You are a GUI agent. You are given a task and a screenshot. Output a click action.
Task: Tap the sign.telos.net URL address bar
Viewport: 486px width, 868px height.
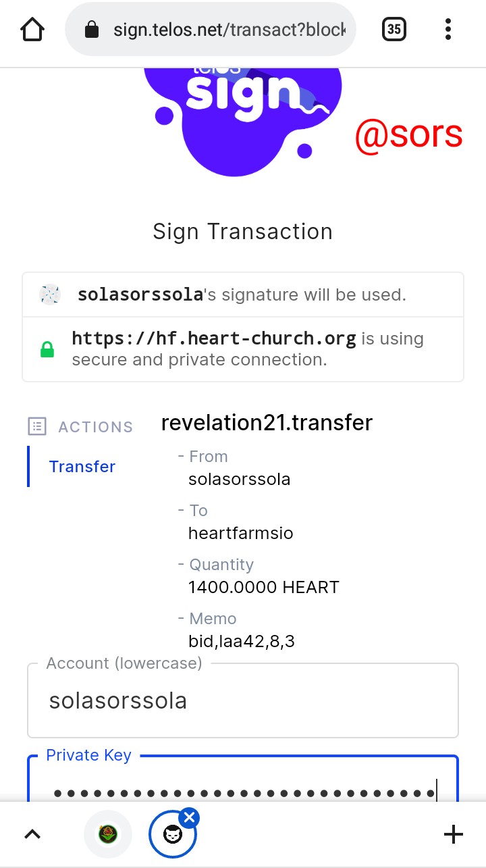click(230, 30)
